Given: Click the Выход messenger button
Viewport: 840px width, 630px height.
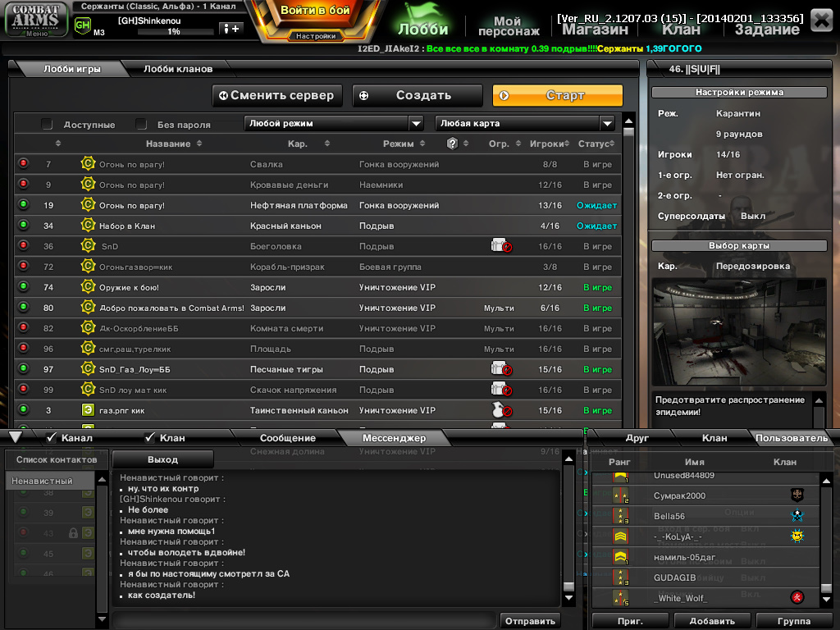Looking at the screenshot, I should tap(163, 459).
